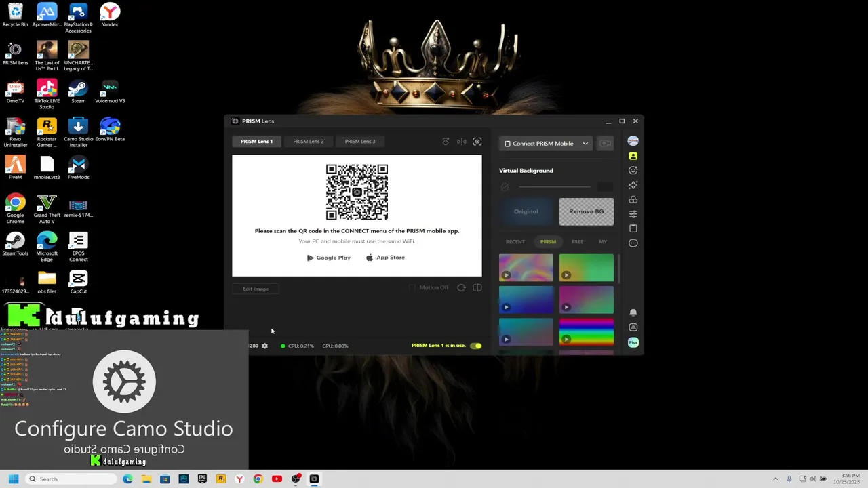Choose the rainbow stripes background thumbnail
This screenshot has height=488, width=868.
586,331
